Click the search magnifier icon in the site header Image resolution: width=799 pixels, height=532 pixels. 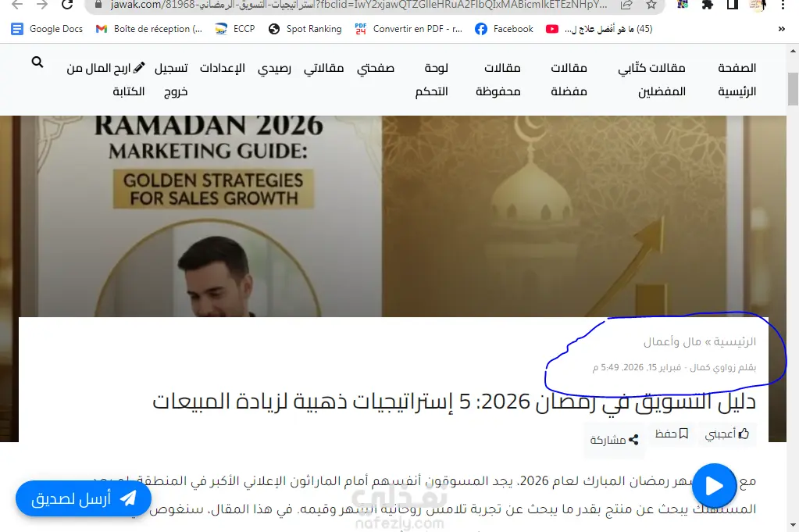(37, 62)
